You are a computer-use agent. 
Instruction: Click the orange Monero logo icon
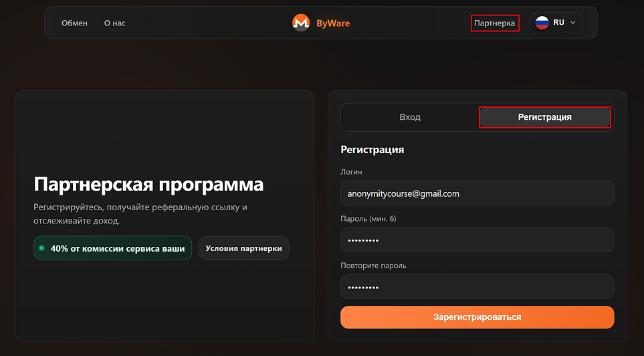301,23
